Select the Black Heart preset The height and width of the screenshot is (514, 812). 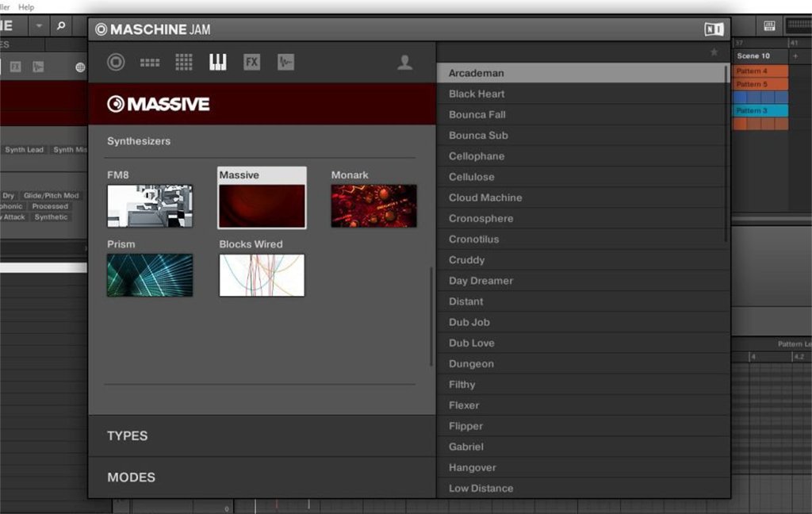click(x=477, y=94)
